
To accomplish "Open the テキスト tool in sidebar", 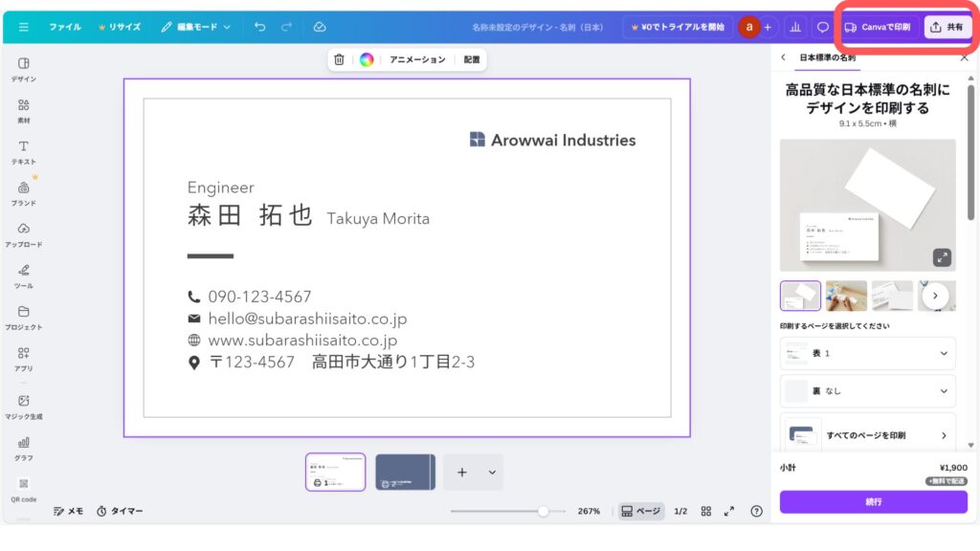I will click(x=23, y=151).
